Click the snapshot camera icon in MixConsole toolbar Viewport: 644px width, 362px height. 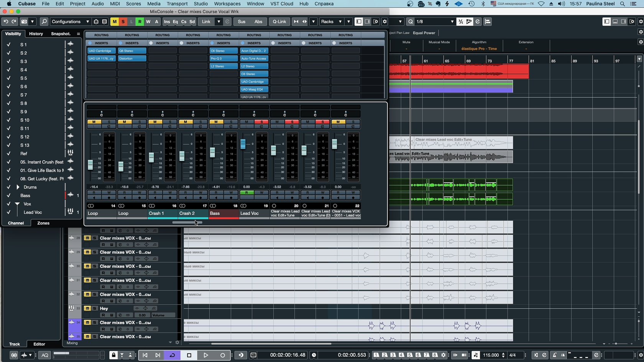(24, 22)
